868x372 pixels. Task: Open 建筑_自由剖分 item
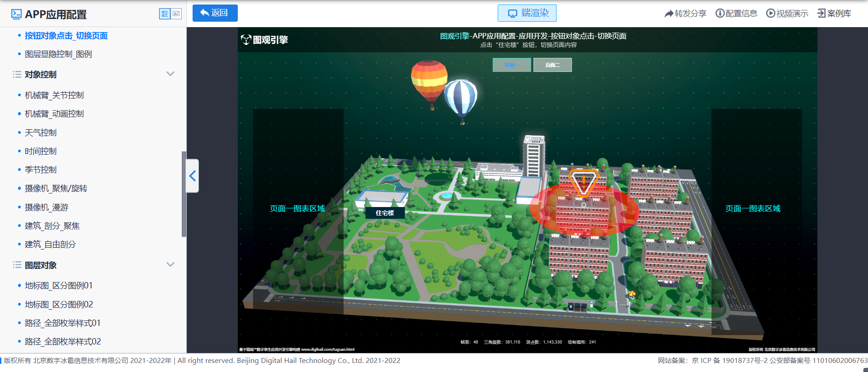(x=50, y=245)
